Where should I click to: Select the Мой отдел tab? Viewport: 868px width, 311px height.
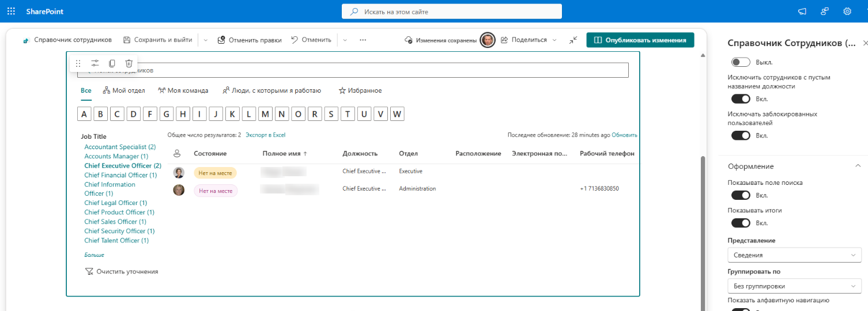coord(124,90)
